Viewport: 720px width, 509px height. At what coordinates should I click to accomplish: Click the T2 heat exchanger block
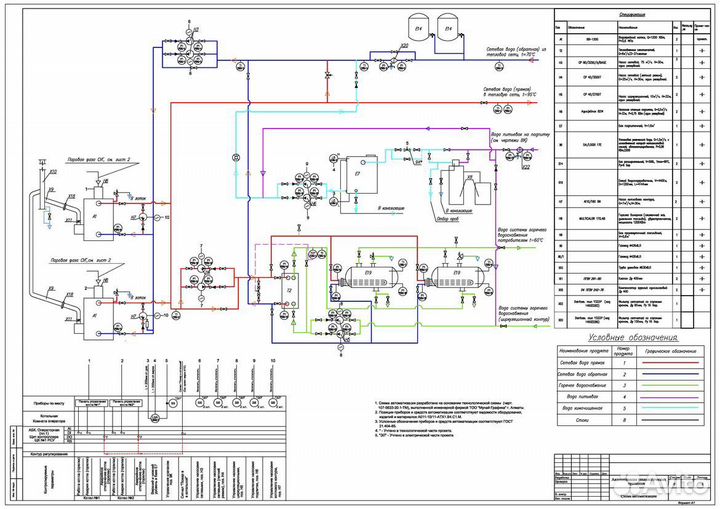[x=289, y=288]
